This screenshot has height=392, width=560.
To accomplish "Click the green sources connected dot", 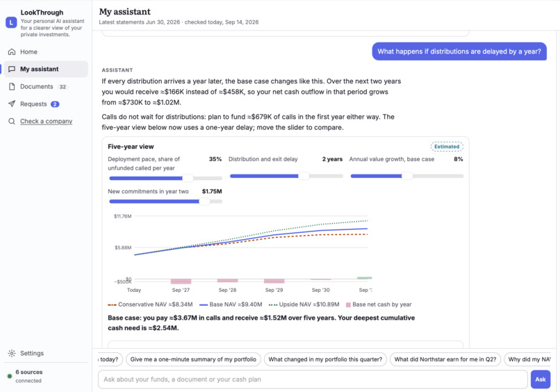I will point(10,376).
